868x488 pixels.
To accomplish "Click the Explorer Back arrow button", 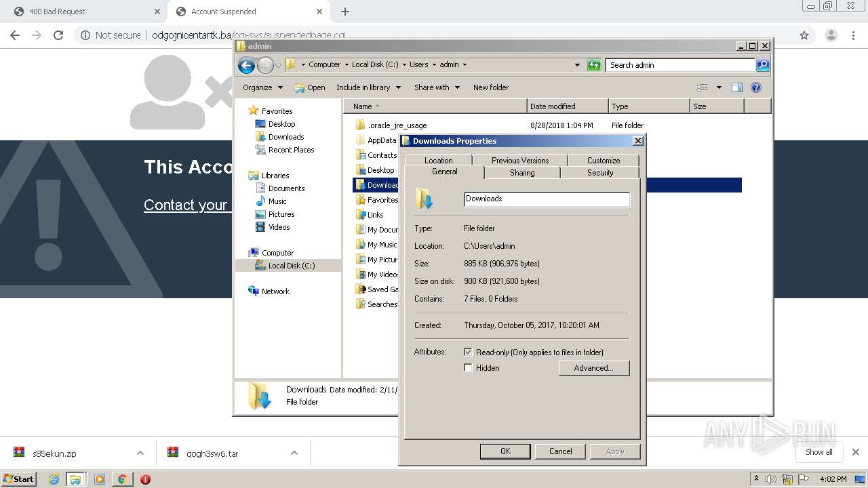I will 246,65.
